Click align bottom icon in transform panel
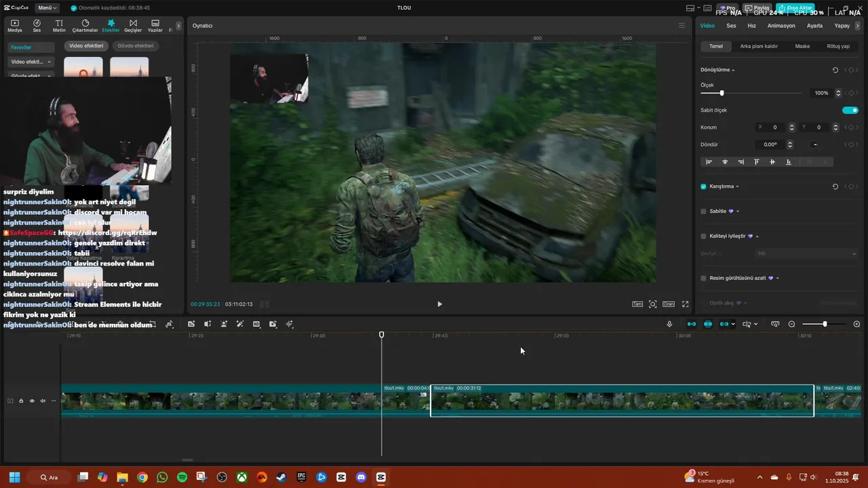 pos(788,162)
